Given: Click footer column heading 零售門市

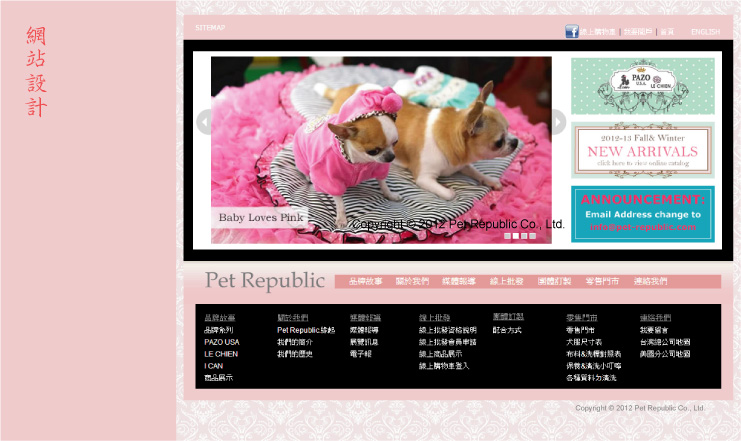Looking at the screenshot, I should click(x=582, y=318).
